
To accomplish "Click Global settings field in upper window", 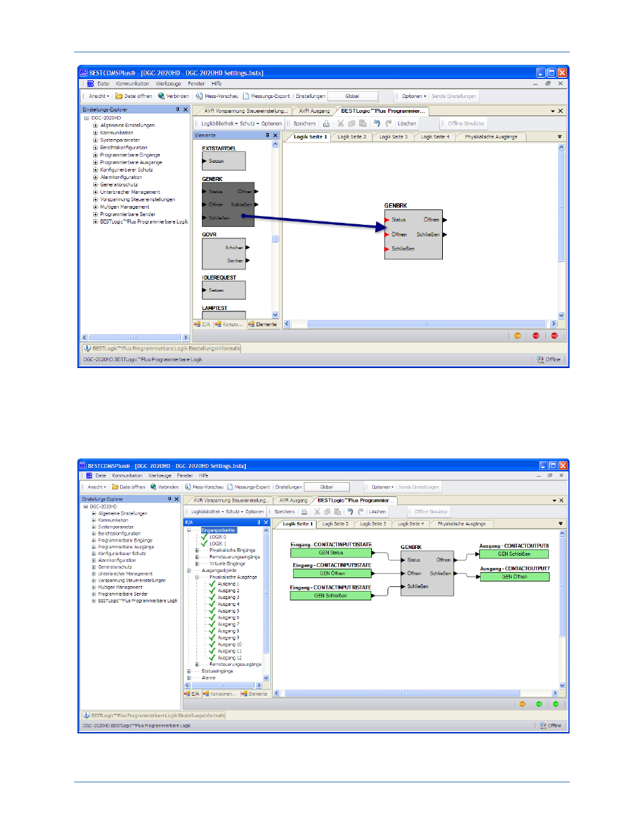I will pos(352,97).
